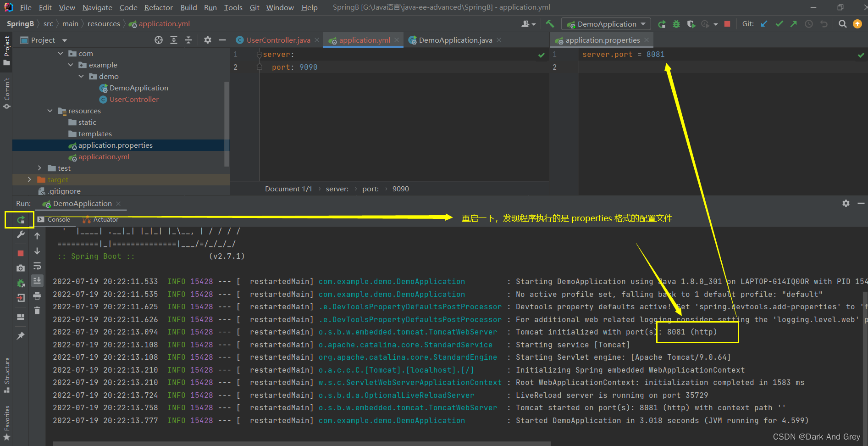Rollback changes with the undo arrow icon
The width and height of the screenshot is (868, 446).
coord(824,24)
